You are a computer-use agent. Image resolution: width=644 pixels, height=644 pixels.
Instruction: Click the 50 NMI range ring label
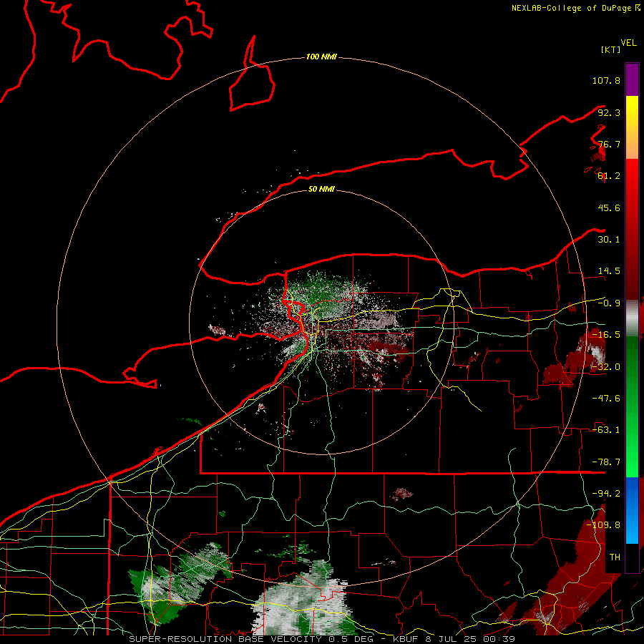[321, 189]
